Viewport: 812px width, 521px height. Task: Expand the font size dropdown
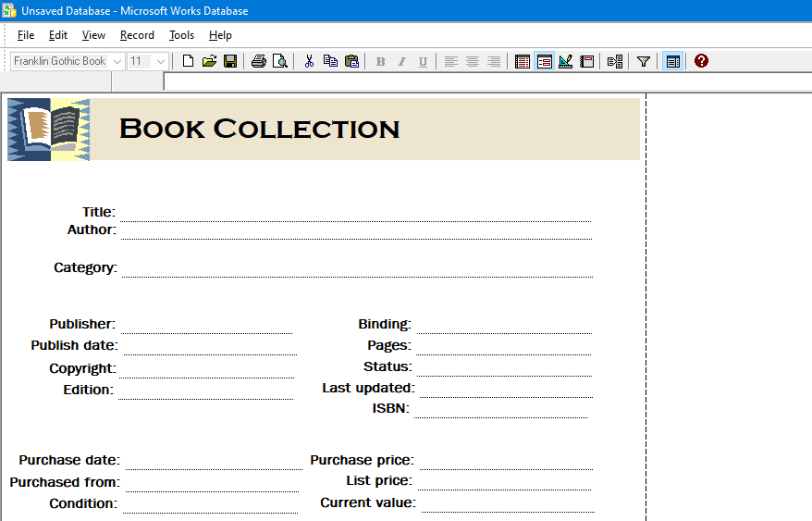(161, 61)
